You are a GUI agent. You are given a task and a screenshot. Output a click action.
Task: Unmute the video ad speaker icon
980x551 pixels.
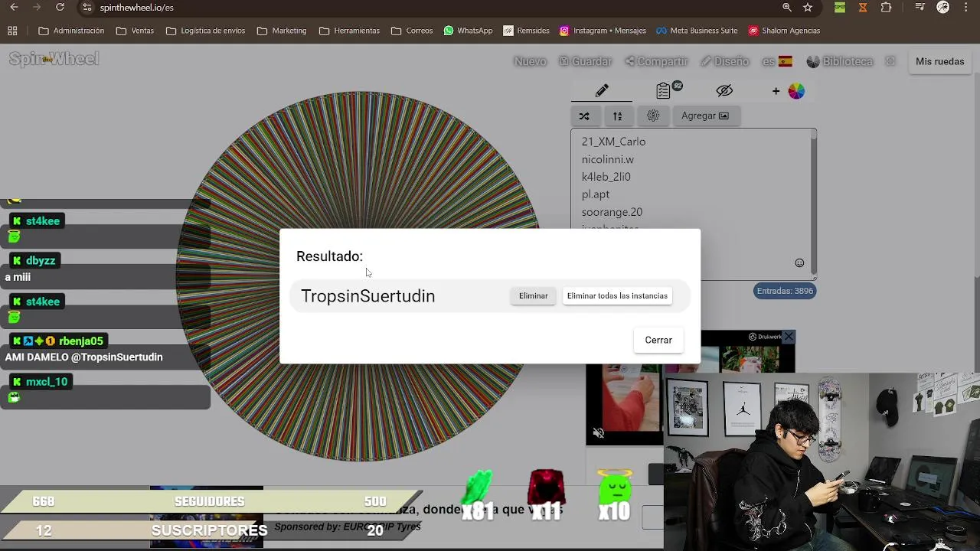tap(599, 433)
